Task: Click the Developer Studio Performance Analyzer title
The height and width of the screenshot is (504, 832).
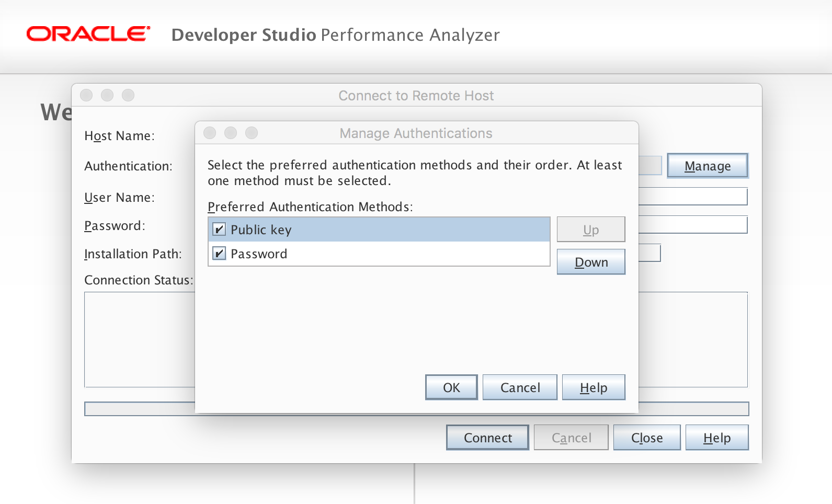Action: click(x=336, y=35)
